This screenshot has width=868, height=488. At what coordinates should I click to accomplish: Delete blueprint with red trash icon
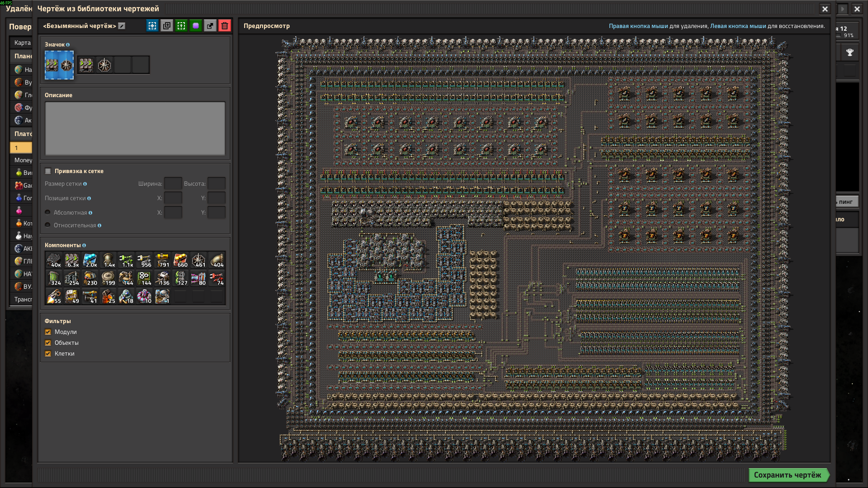(225, 26)
